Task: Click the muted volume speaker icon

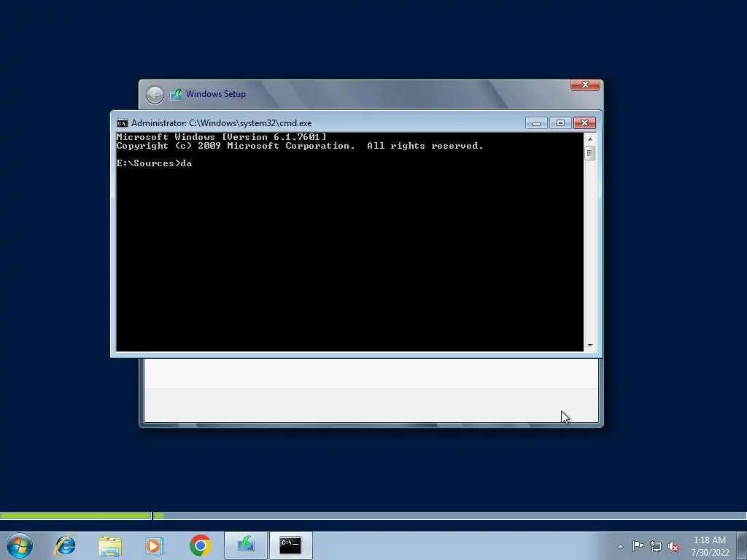Action: (x=673, y=546)
